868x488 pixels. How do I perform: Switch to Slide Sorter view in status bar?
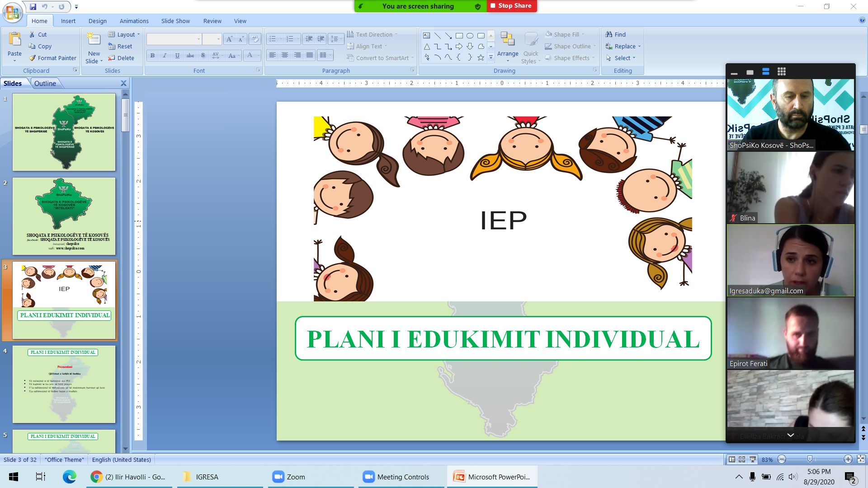[x=742, y=460]
